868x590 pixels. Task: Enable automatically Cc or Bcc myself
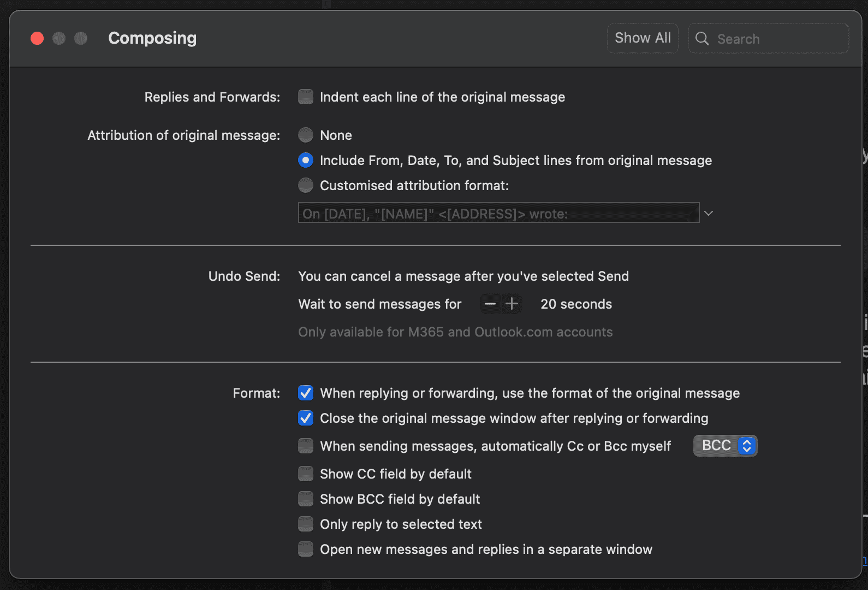[x=306, y=446]
